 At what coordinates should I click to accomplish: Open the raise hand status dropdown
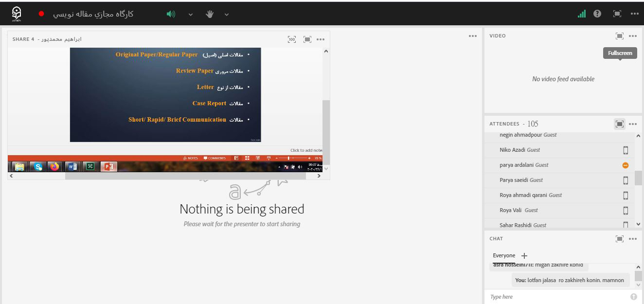[x=227, y=15]
